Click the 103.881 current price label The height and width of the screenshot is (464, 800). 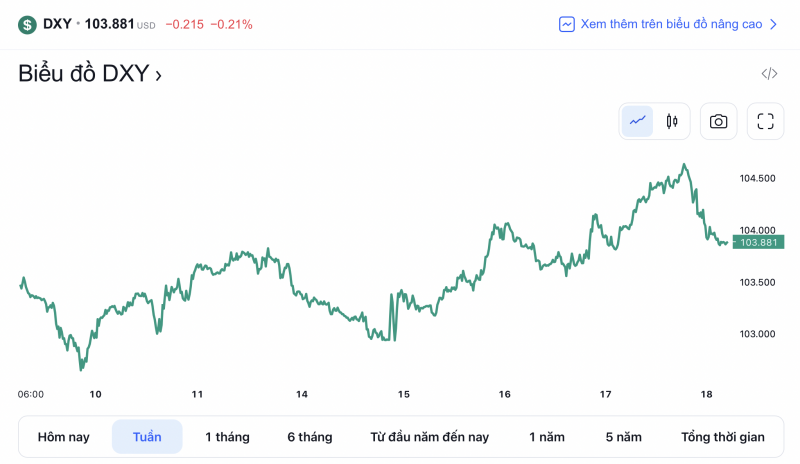tap(758, 242)
